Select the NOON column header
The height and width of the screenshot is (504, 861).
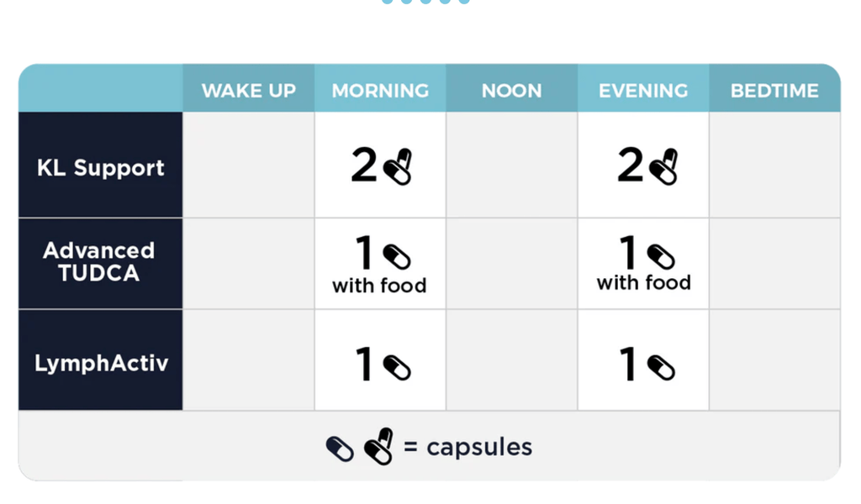pos(511,91)
